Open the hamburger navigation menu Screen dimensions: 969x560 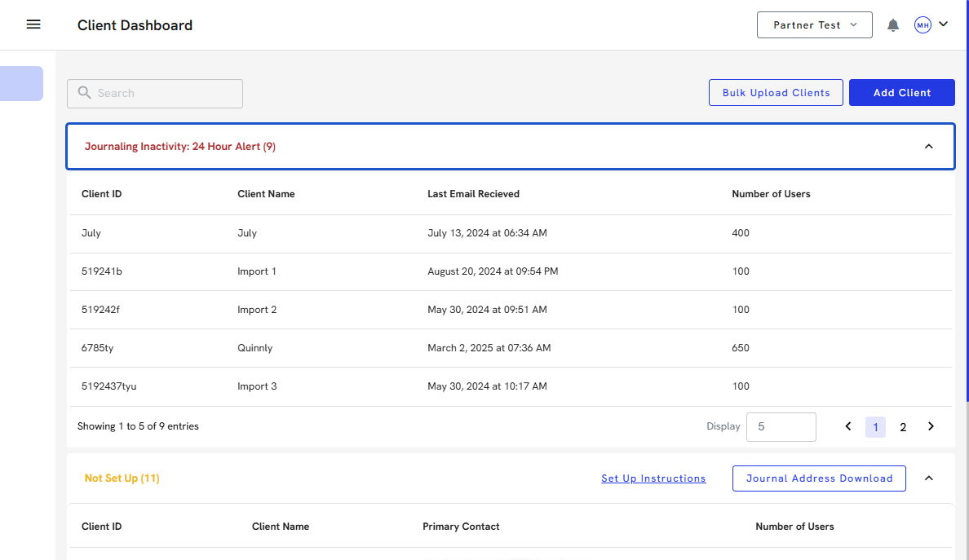[33, 24]
